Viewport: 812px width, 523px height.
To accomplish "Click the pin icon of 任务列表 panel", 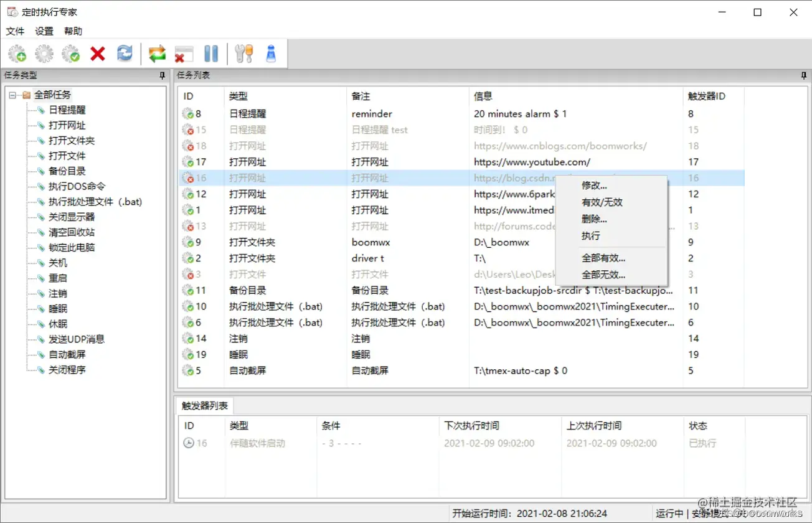I will (x=804, y=75).
